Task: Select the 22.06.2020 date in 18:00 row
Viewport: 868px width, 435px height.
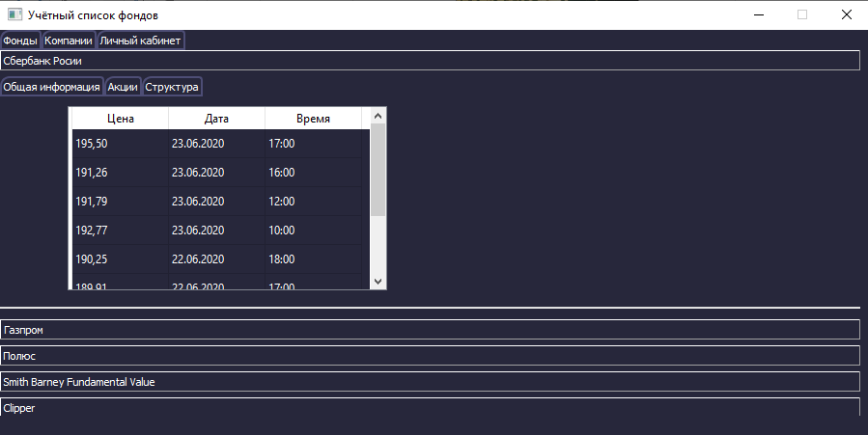Action: coord(216,259)
